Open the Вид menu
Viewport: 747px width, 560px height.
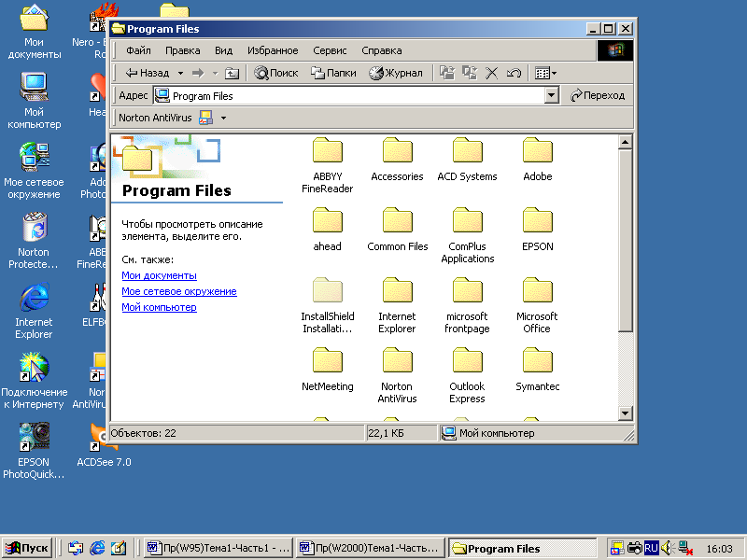(223, 50)
